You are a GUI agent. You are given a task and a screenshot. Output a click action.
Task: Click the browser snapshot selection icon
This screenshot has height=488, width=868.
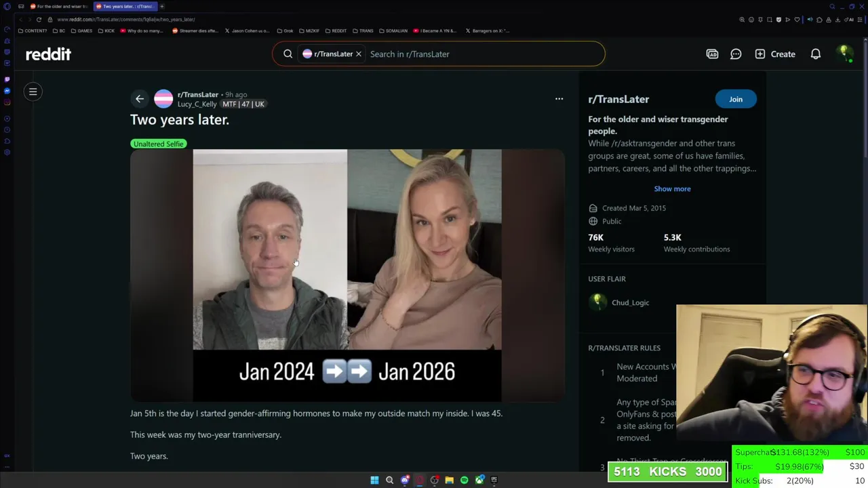tap(770, 20)
